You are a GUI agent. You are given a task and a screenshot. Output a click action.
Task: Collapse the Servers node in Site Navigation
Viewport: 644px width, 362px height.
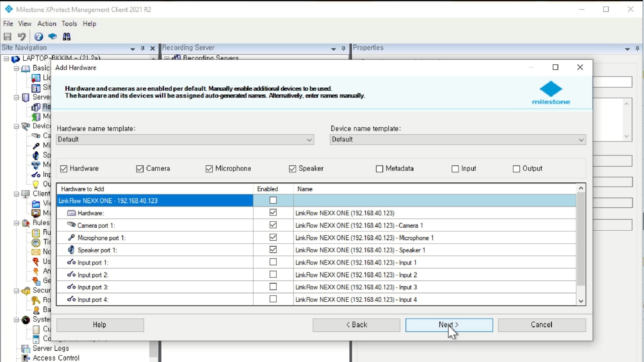[x=16, y=98]
